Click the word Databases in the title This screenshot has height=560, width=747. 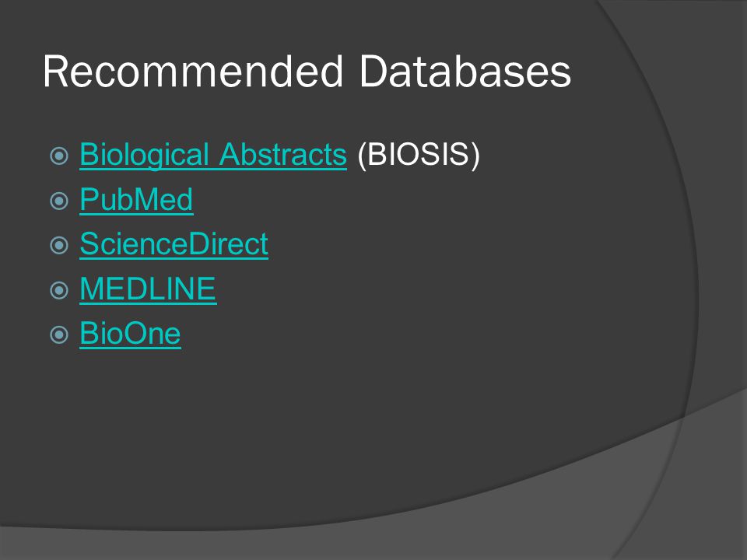point(465,72)
